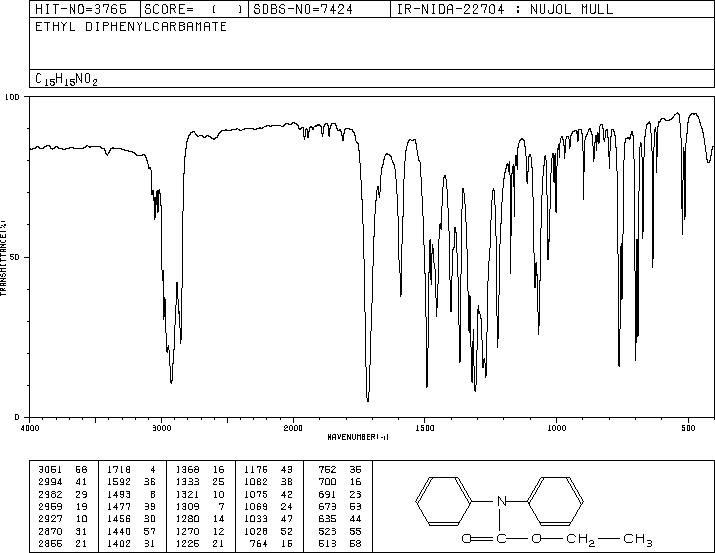This screenshot has width=715, height=553.
Task: Click the right phenyl ring in structure
Action: pyautogui.click(x=555, y=501)
